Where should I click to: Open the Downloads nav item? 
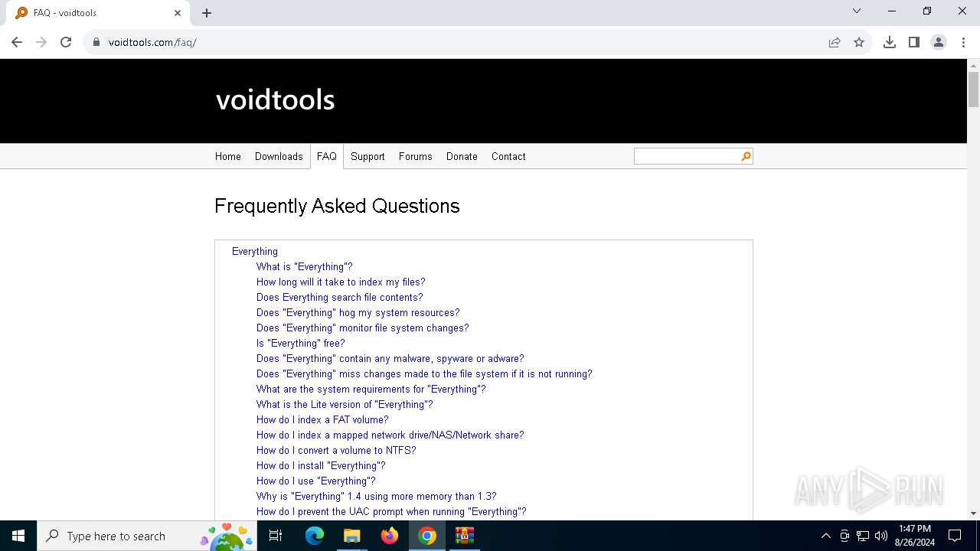click(x=279, y=156)
